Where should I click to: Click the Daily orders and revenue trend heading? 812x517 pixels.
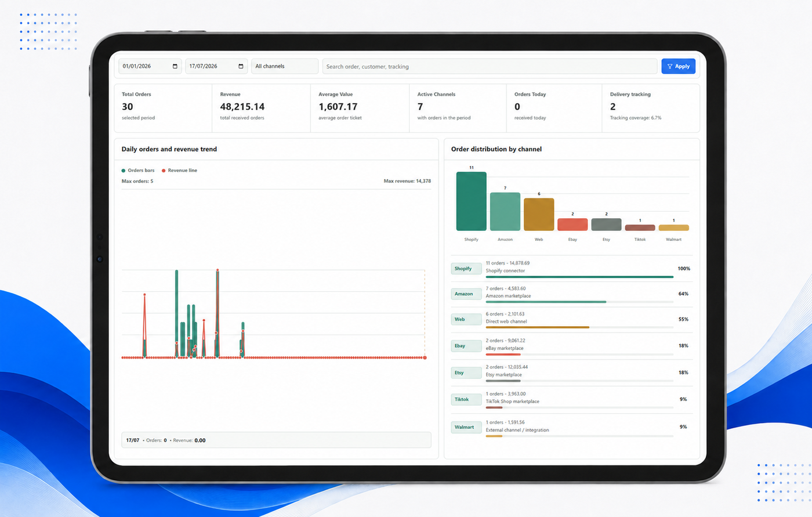click(169, 149)
